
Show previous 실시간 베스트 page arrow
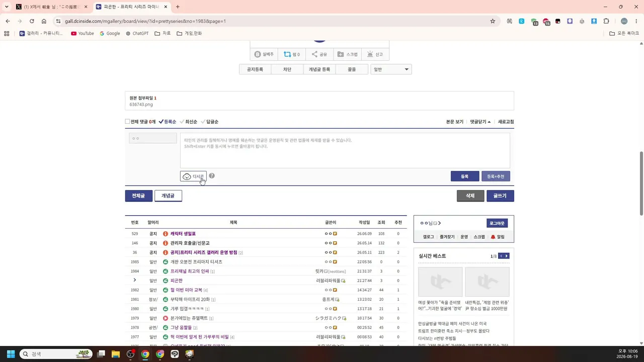[x=501, y=256]
